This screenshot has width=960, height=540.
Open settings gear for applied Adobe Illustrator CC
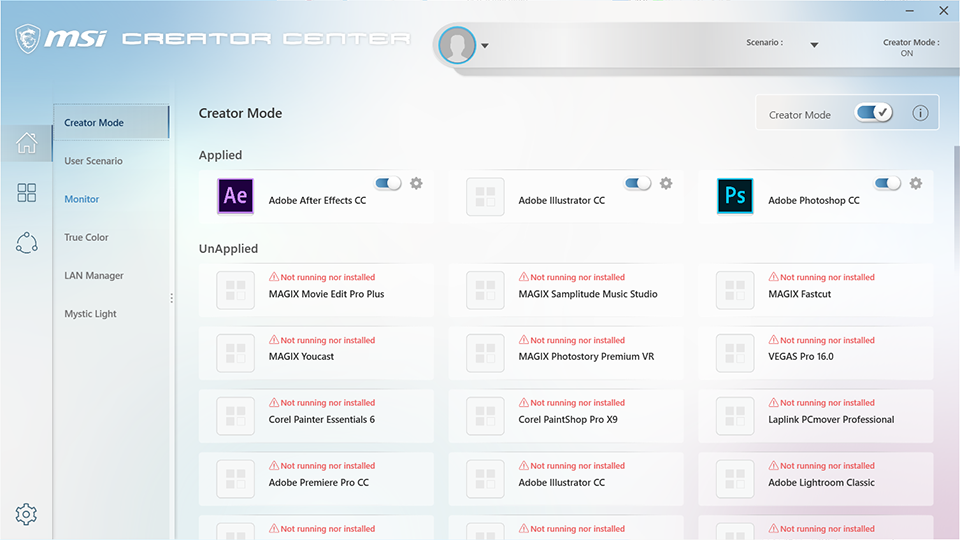coord(666,183)
